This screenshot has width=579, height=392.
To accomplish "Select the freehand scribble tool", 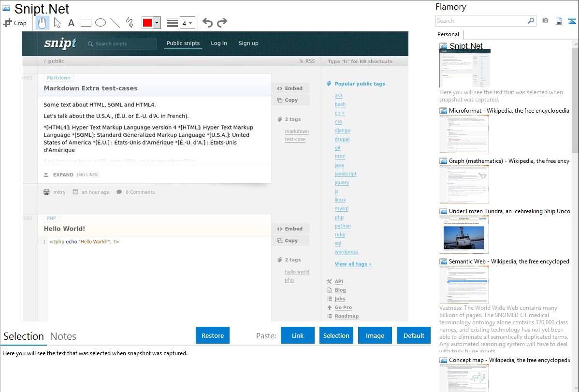I will coord(130,23).
